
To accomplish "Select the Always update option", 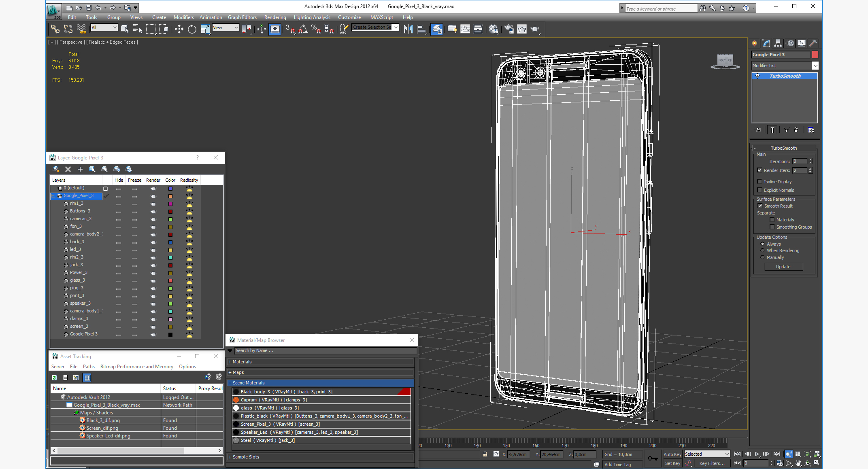I will (762, 244).
